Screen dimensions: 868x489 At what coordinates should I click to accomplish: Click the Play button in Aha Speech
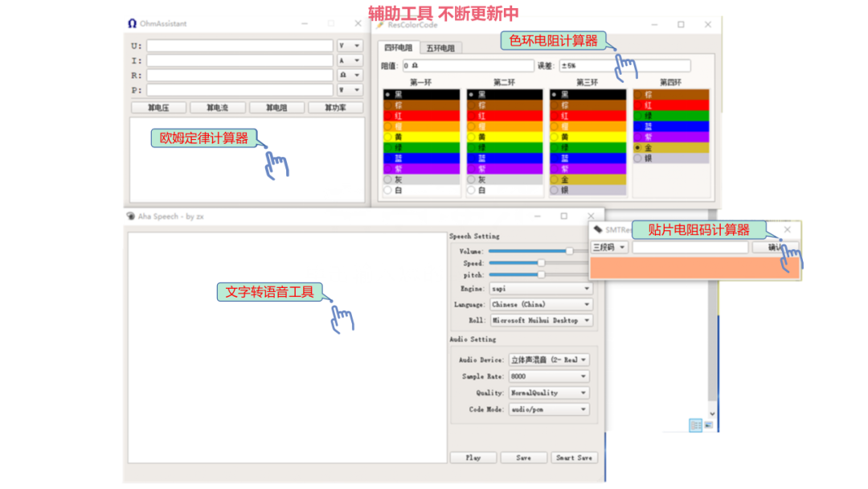[x=473, y=458]
